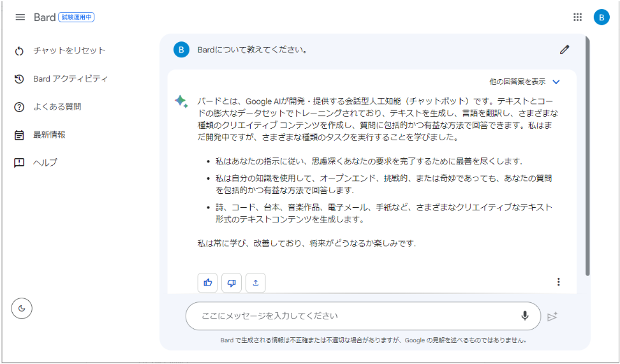Click the bullet starting 私は自分の知識を使用して

[384, 184]
